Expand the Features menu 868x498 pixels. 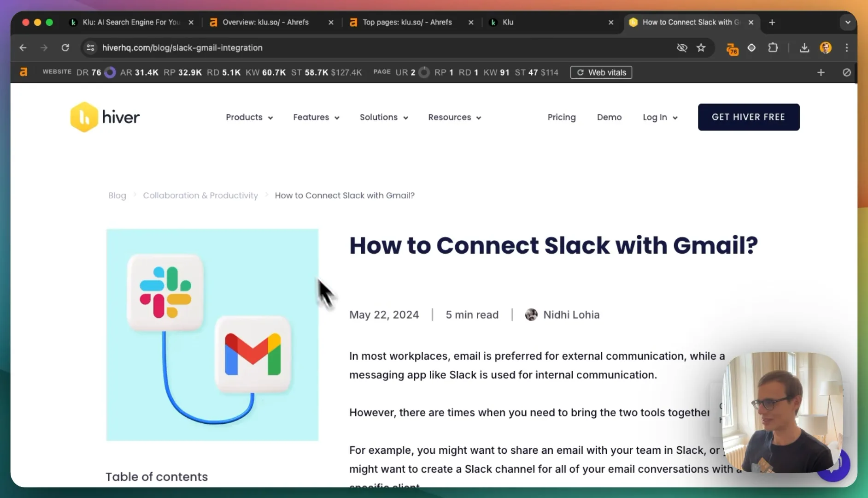pyautogui.click(x=316, y=117)
